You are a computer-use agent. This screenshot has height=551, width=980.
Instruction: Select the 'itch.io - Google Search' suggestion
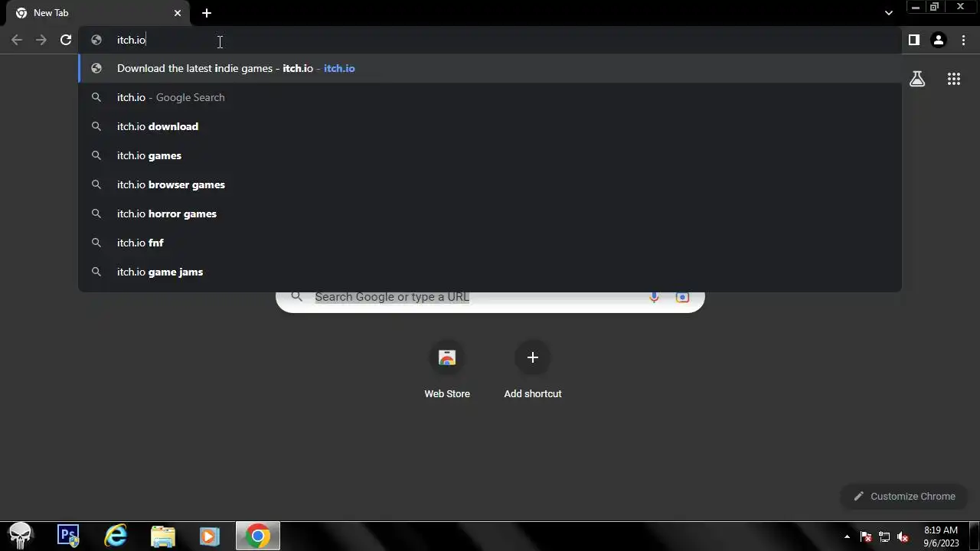490,97
